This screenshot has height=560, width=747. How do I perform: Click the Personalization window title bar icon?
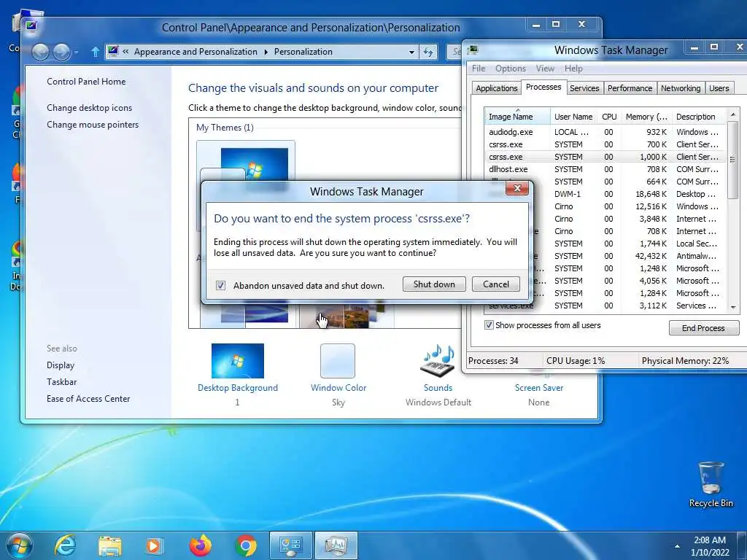pos(31,26)
